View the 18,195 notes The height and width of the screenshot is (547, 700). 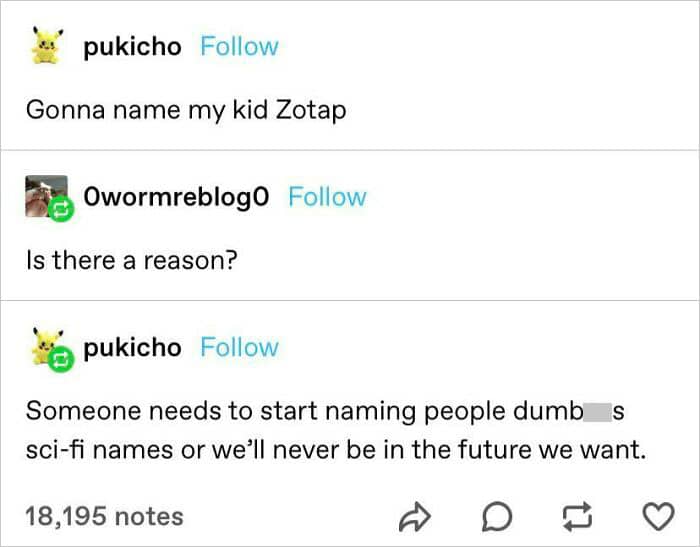coord(104,516)
